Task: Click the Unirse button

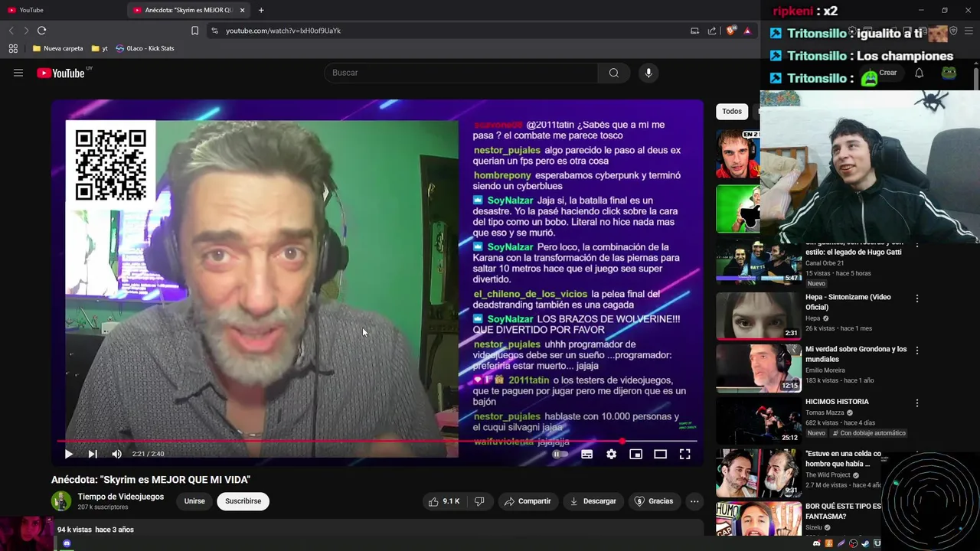Action: click(x=194, y=501)
